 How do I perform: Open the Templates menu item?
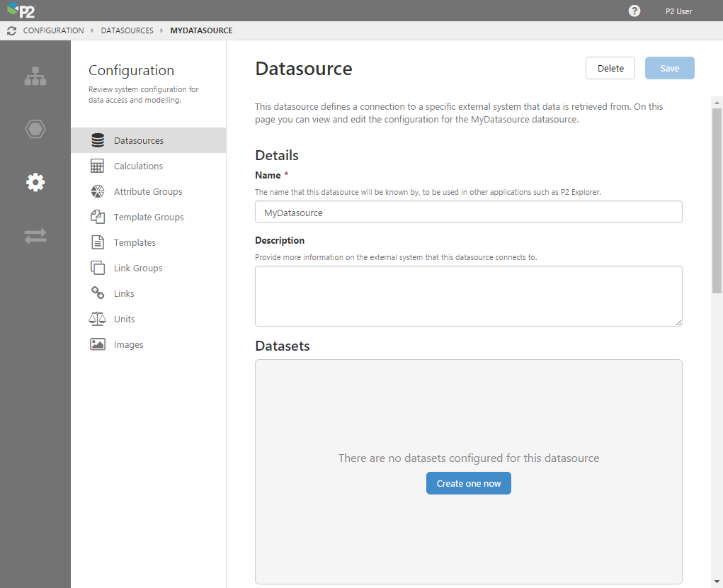(135, 242)
